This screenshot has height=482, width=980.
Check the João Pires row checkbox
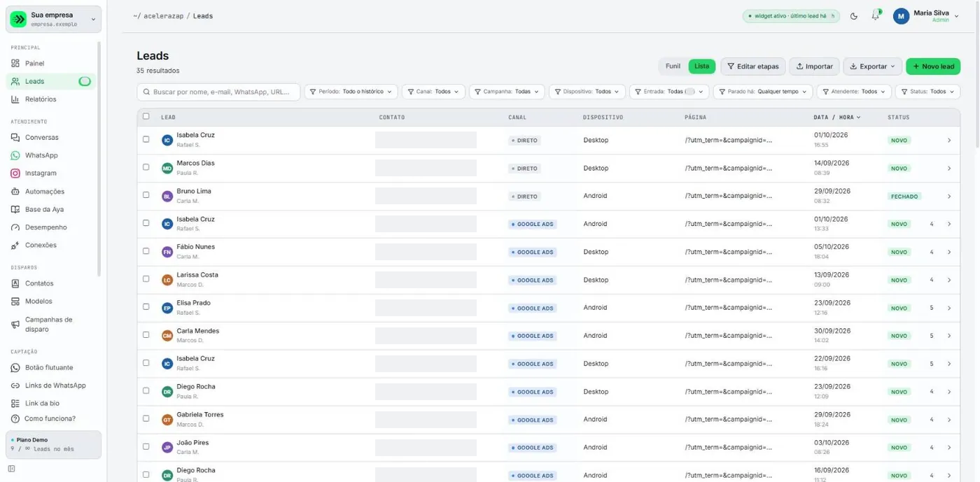[x=146, y=446]
